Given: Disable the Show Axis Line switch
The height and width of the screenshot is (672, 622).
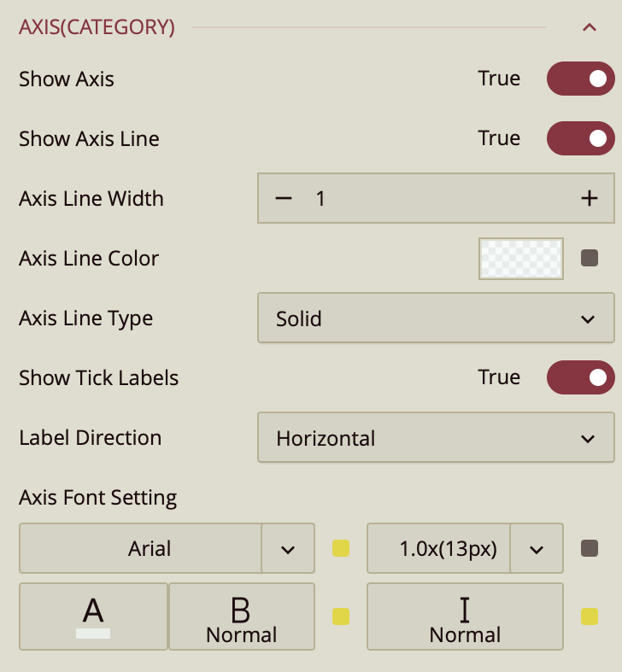Looking at the screenshot, I should point(580,138).
